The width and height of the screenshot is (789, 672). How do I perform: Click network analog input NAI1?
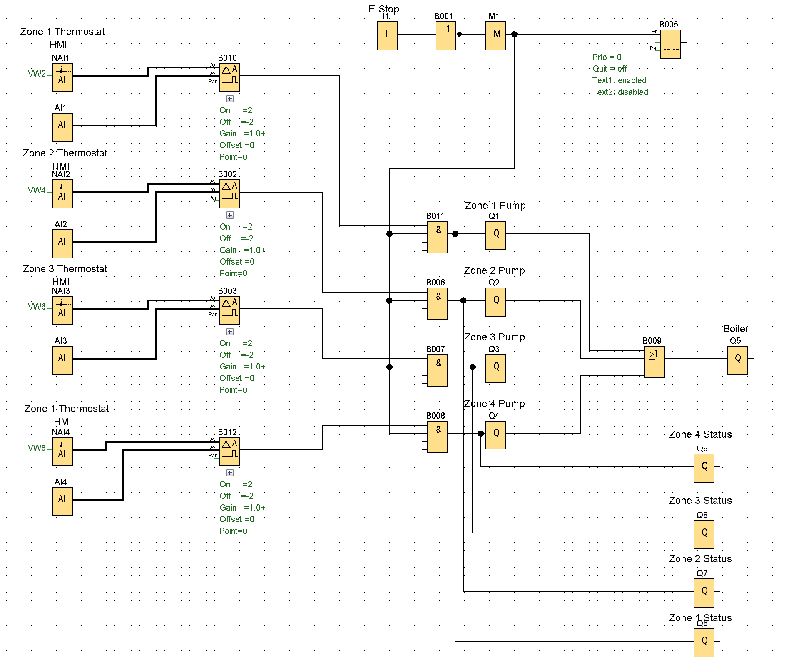click(x=62, y=77)
